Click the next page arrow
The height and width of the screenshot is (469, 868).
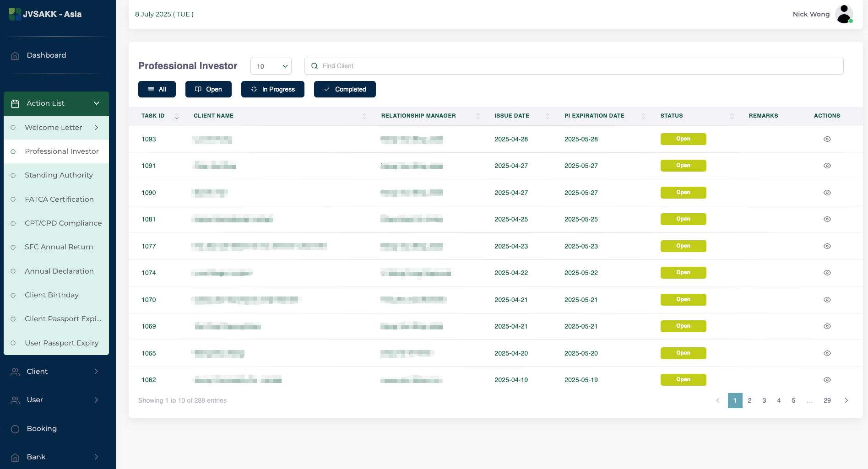846,400
